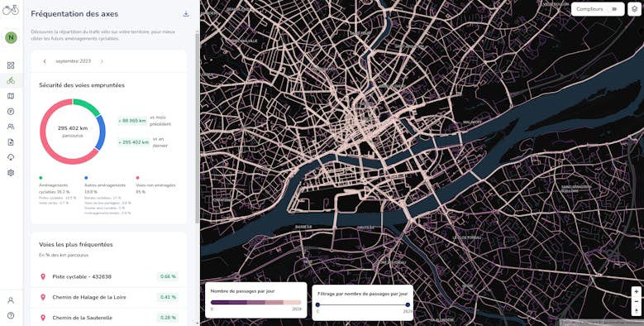Viewport: 644px width, 326px height.
Task: Click the + 88 965 km comparison badge
Action: (132, 121)
